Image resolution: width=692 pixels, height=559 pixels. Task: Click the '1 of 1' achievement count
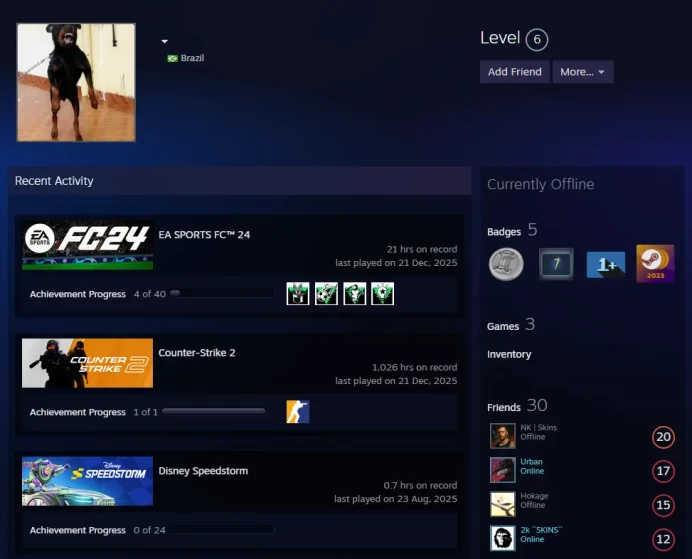click(146, 412)
